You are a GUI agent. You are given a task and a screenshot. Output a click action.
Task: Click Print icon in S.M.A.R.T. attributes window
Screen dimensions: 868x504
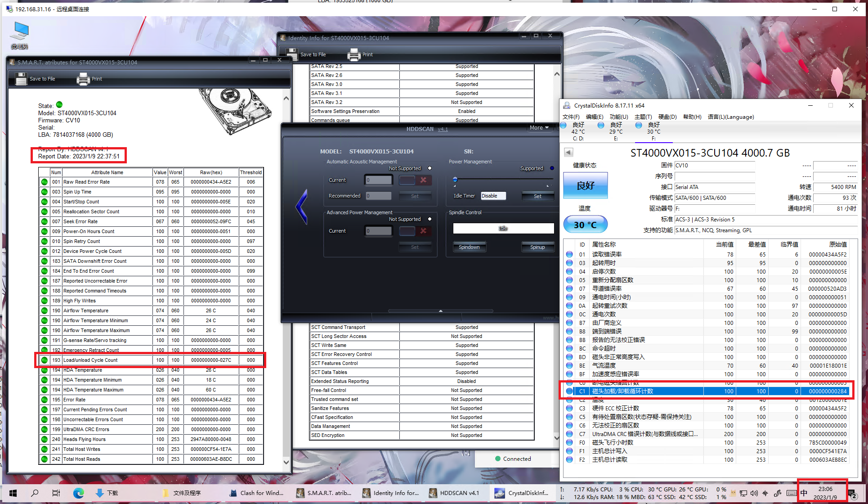(x=83, y=79)
